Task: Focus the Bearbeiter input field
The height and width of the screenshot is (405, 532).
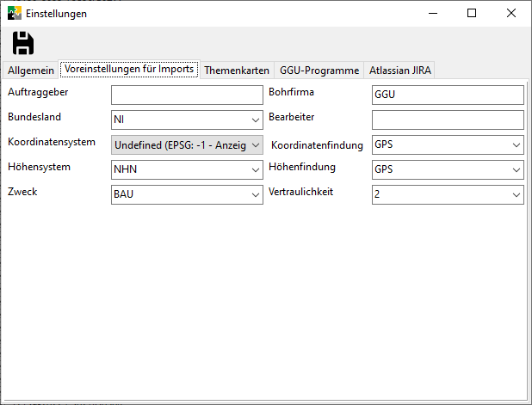Action: [x=447, y=120]
